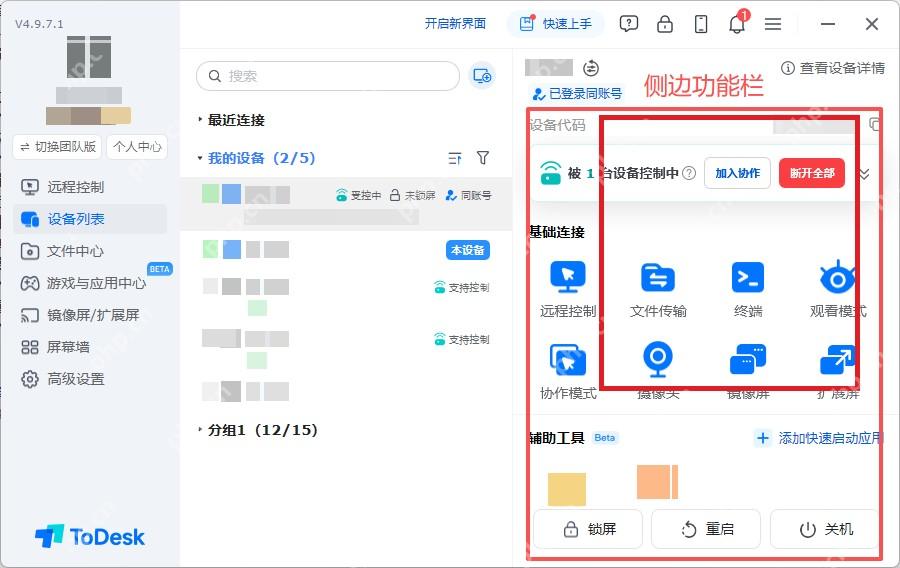Click 添加快速启动应用 link

(819, 438)
